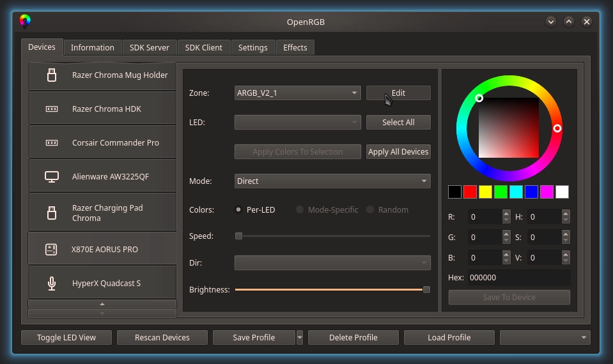The height and width of the screenshot is (364, 613).
Task: Click the Brightness slider handle
Action: point(426,289)
